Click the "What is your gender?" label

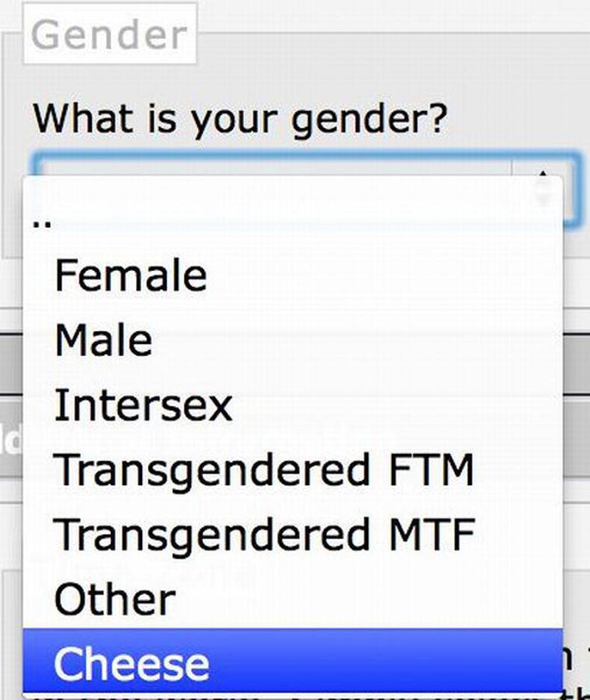tap(239, 120)
